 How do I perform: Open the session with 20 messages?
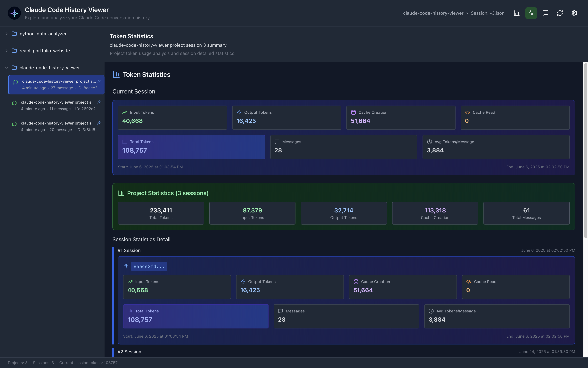[56, 126]
